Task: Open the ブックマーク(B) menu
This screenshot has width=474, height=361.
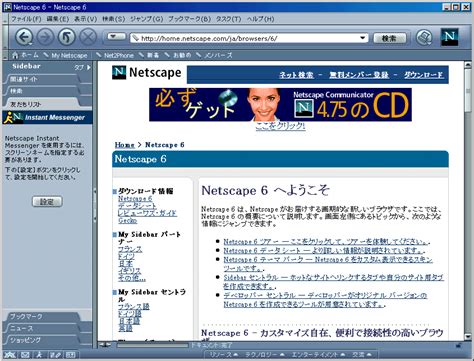Action: click(x=189, y=19)
